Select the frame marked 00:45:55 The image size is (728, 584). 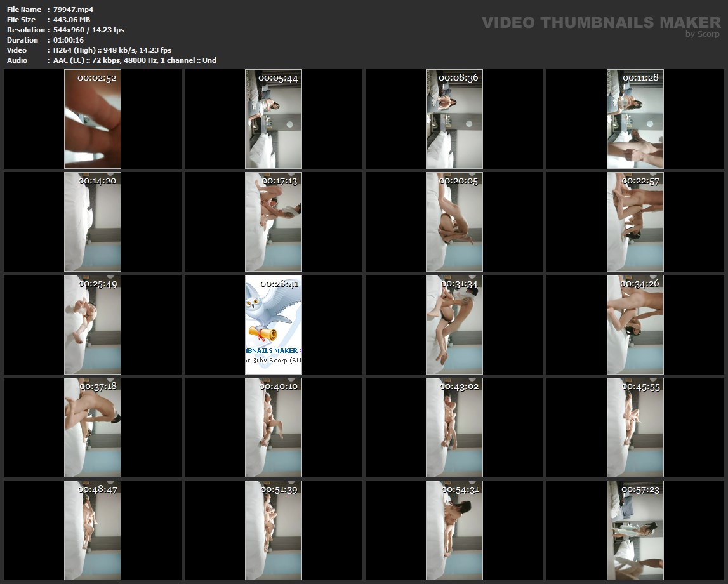click(x=635, y=427)
